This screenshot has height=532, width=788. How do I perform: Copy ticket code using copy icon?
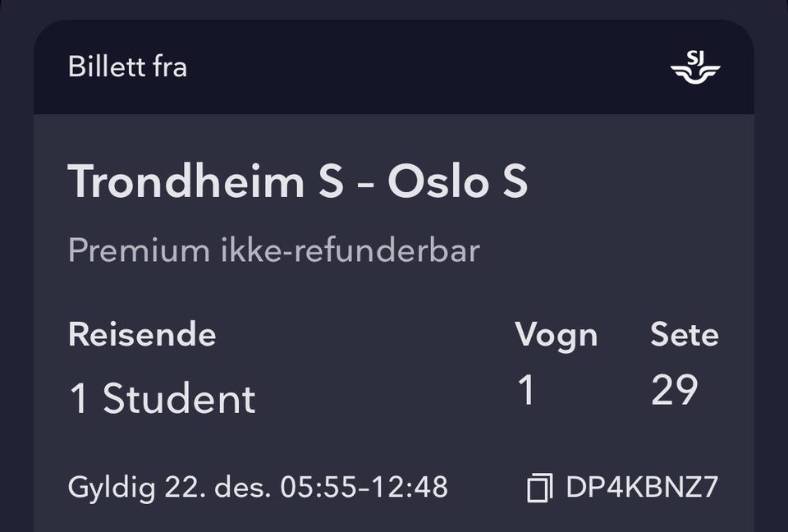540,487
